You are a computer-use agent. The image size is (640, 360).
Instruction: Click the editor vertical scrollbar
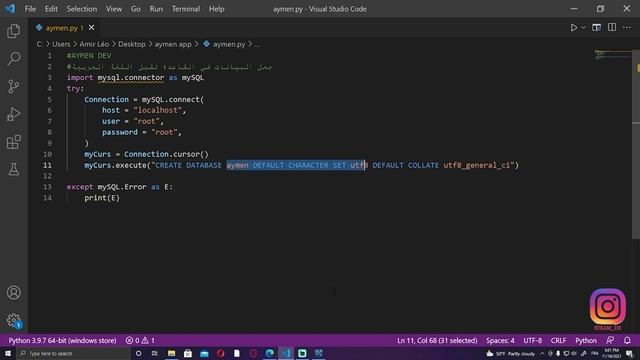(x=636, y=144)
